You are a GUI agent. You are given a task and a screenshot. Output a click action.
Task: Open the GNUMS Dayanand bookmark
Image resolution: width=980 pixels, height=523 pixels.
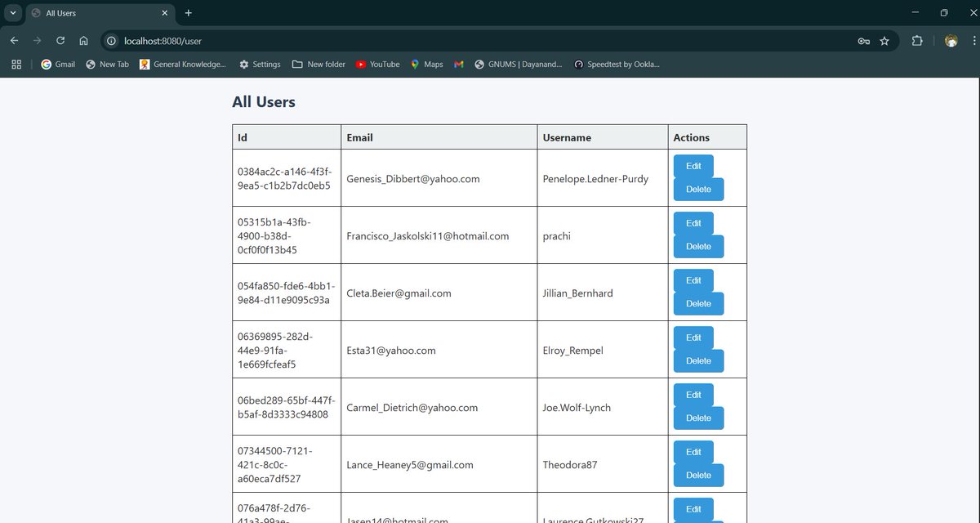(x=519, y=64)
